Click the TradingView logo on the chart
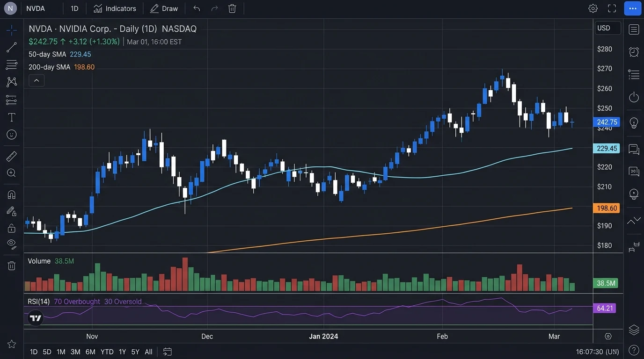 click(36, 318)
